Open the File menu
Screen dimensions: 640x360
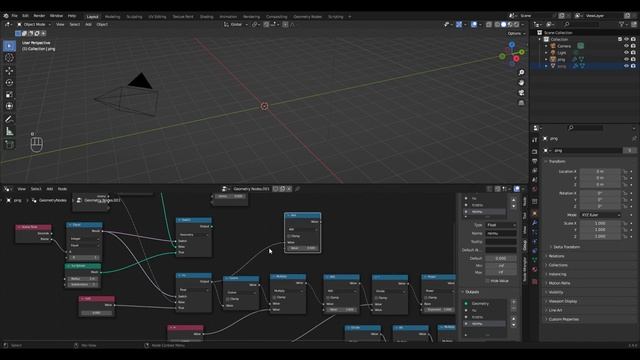pyautogui.click(x=14, y=16)
